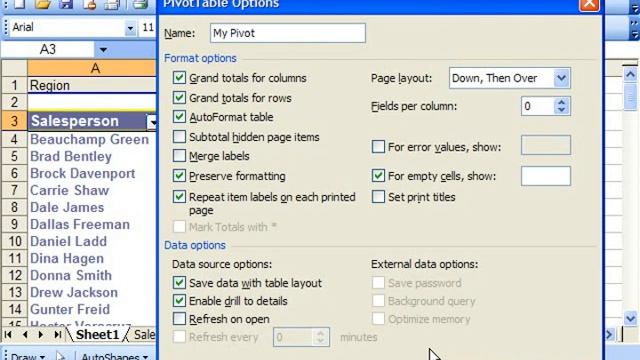Select the Dale James cell
The width and height of the screenshot is (640, 360).
(92, 207)
